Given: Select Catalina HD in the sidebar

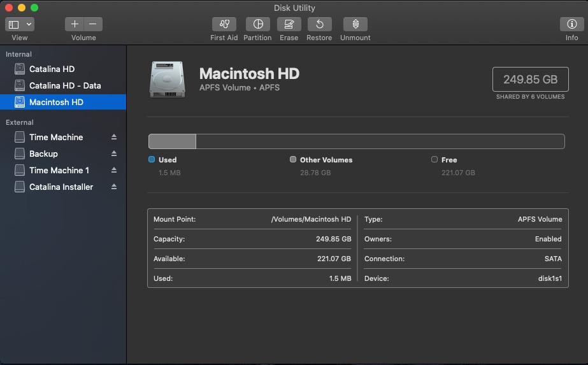Looking at the screenshot, I should 52,69.
